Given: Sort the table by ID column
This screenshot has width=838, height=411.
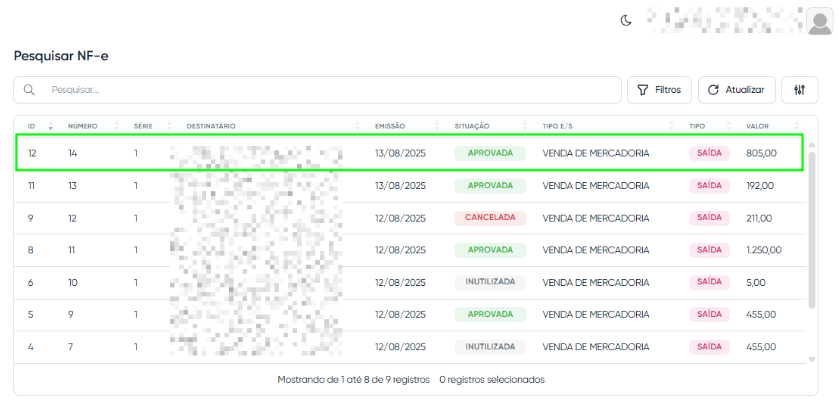Looking at the screenshot, I should coord(32,126).
